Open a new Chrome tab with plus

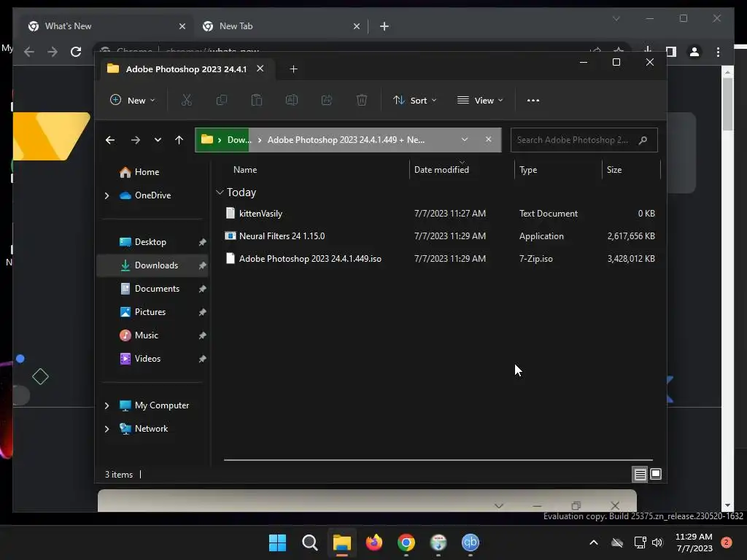point(384,26)
